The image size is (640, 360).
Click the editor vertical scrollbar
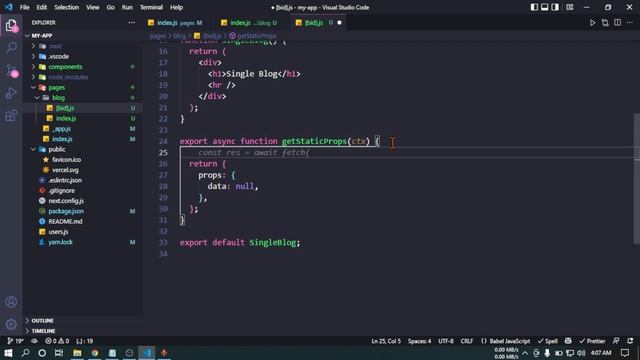click(x=637, y=178)
